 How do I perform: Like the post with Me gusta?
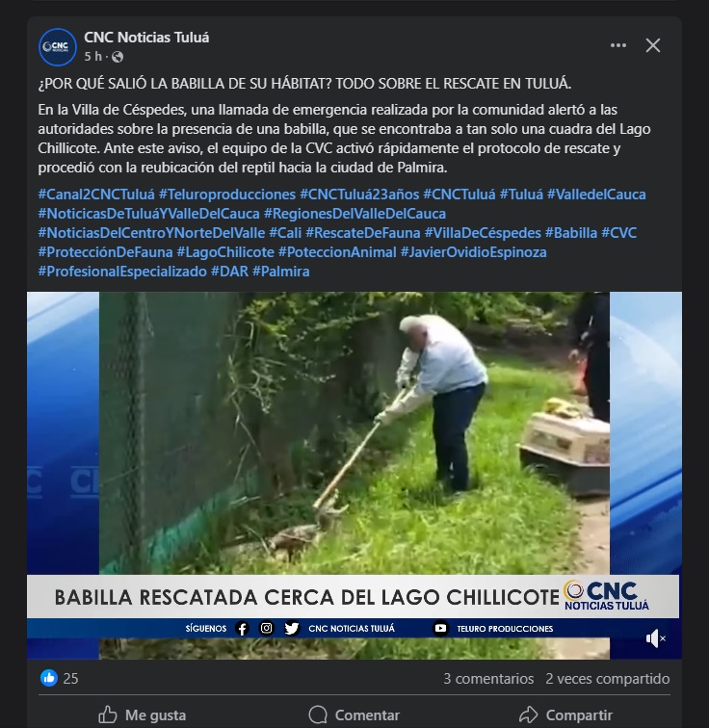143,715
